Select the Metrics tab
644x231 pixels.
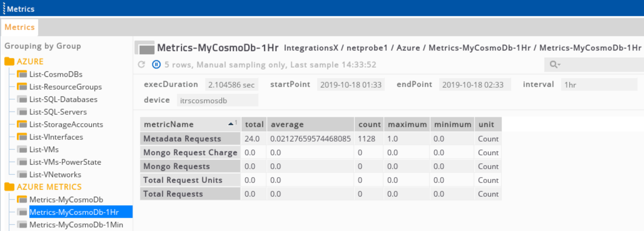[20, 27]
